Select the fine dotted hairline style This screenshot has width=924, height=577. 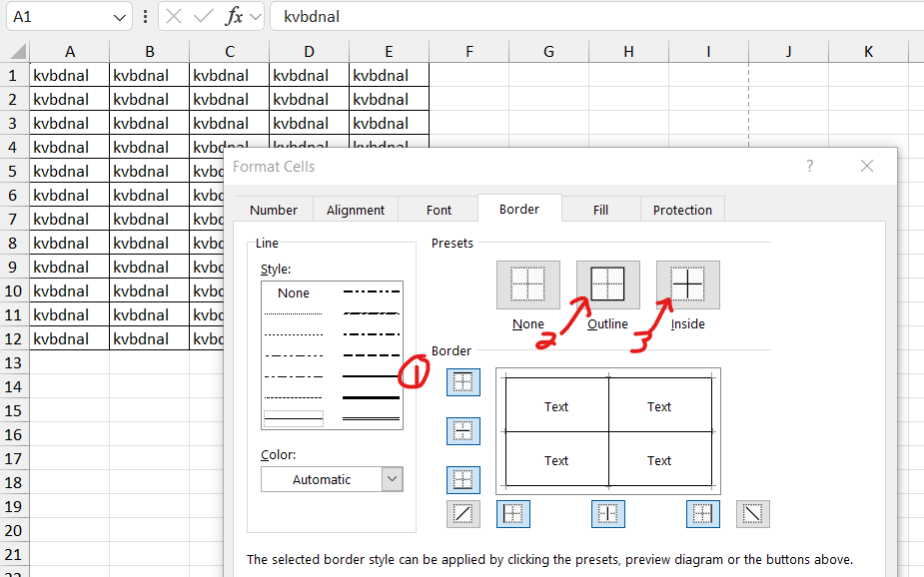coord(294,313)
